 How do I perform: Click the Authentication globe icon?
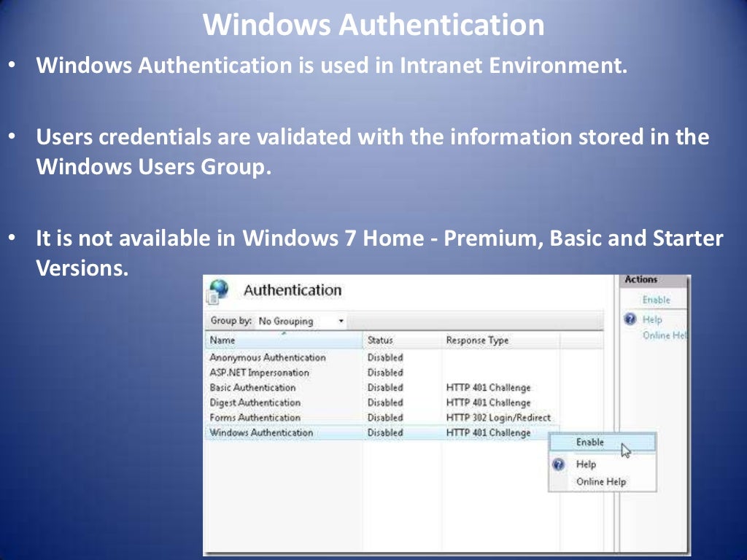[217, 289]
